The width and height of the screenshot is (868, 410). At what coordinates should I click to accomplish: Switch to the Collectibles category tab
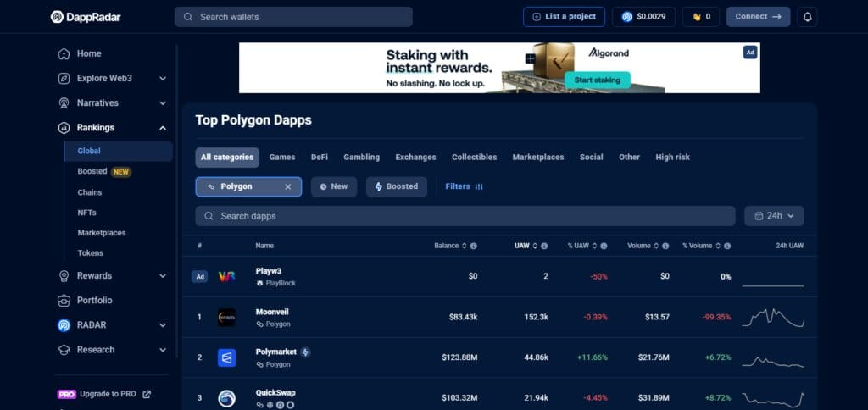475,158
